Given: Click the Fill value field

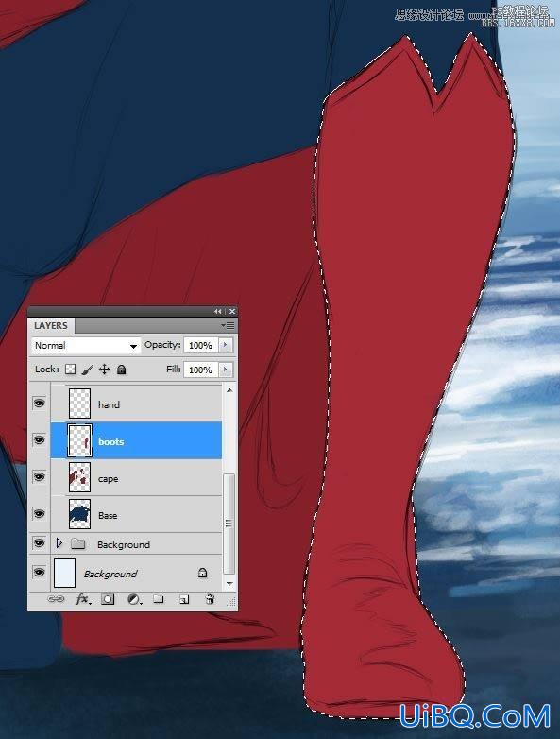Looking at the screenshot, I should click(x=200, y=369).
